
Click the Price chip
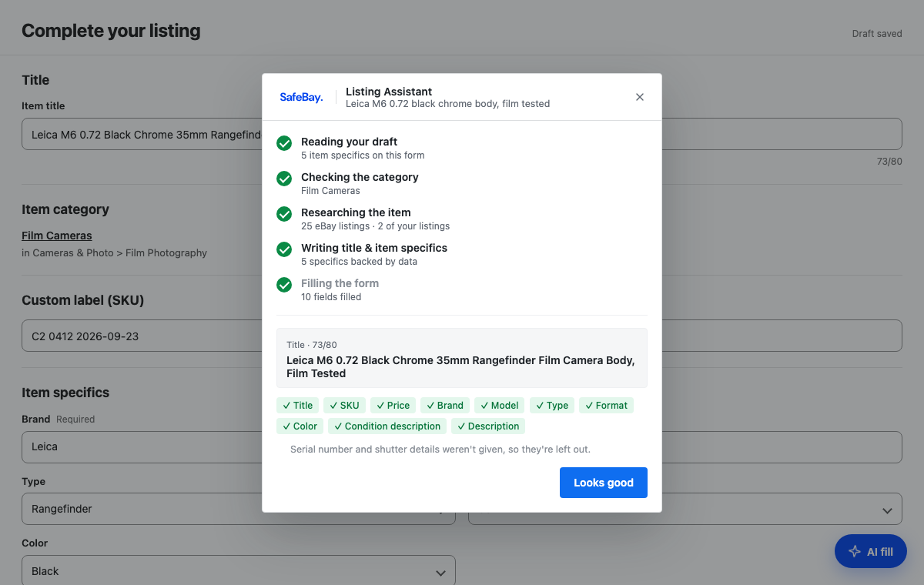point(393,406)
